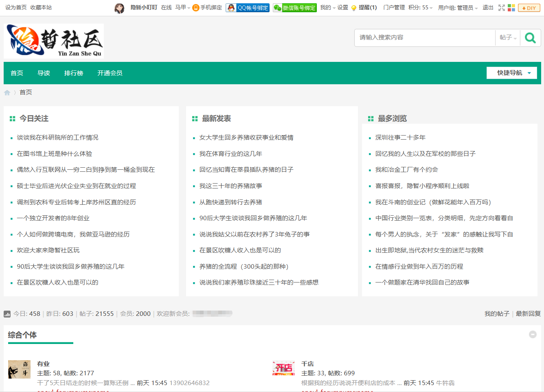Click the 手机绑定 text link
This screenshot has height=392, width=544.
[x=211, y=8]
